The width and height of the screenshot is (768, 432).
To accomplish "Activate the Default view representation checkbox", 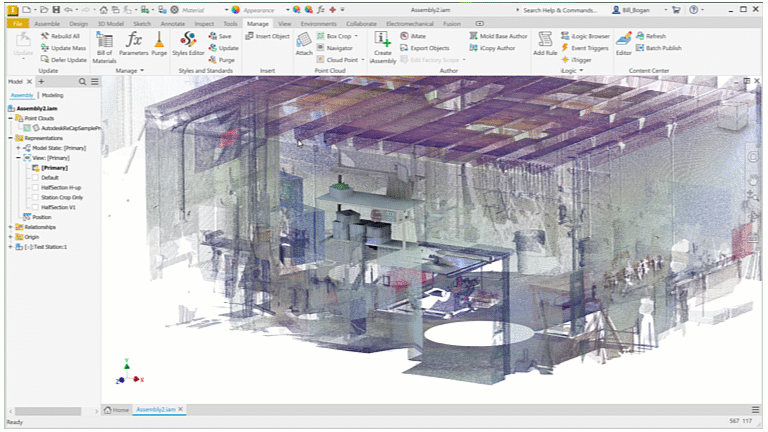I will [x=35, y=178].
